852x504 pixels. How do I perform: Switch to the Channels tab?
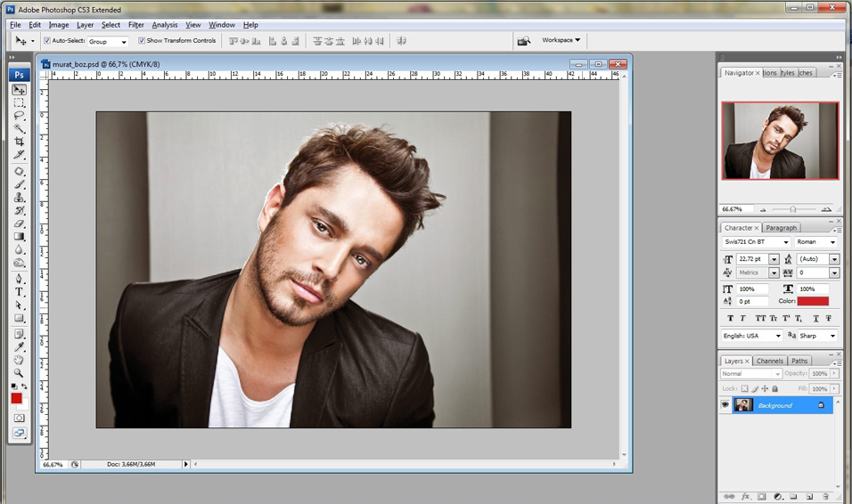(769, 361)
